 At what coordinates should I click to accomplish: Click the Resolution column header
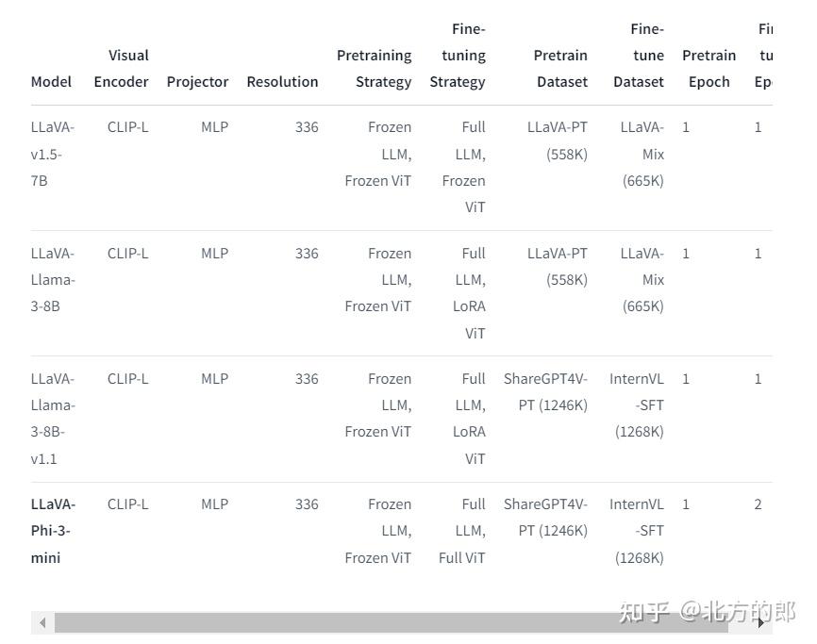(x=282, y=82)
